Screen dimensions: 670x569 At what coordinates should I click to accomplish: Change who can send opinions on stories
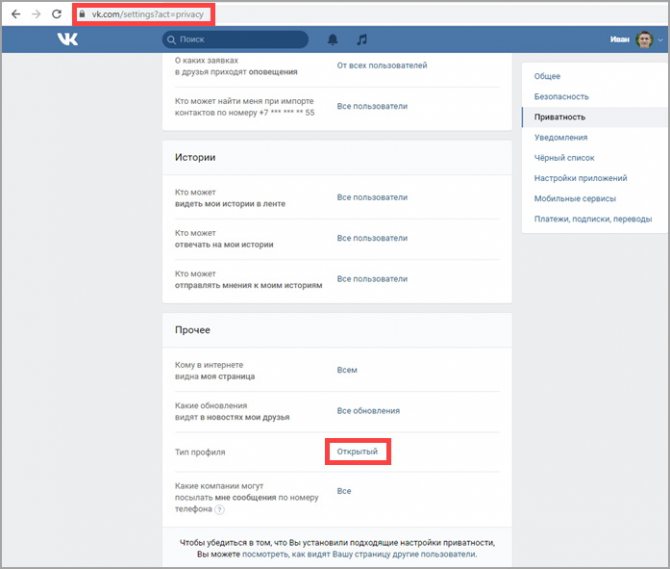[372, 279]
